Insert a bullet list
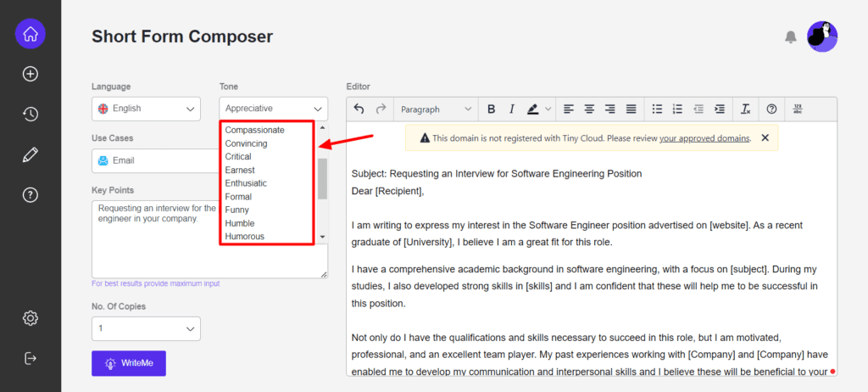 [x=657, y=109]
